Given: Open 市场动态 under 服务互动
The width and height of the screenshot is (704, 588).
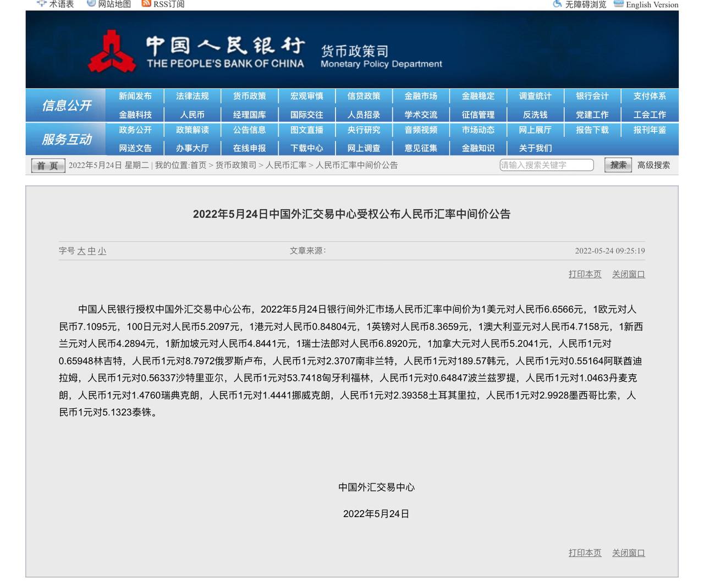Looking at the screenshot, I should [478, 130].
